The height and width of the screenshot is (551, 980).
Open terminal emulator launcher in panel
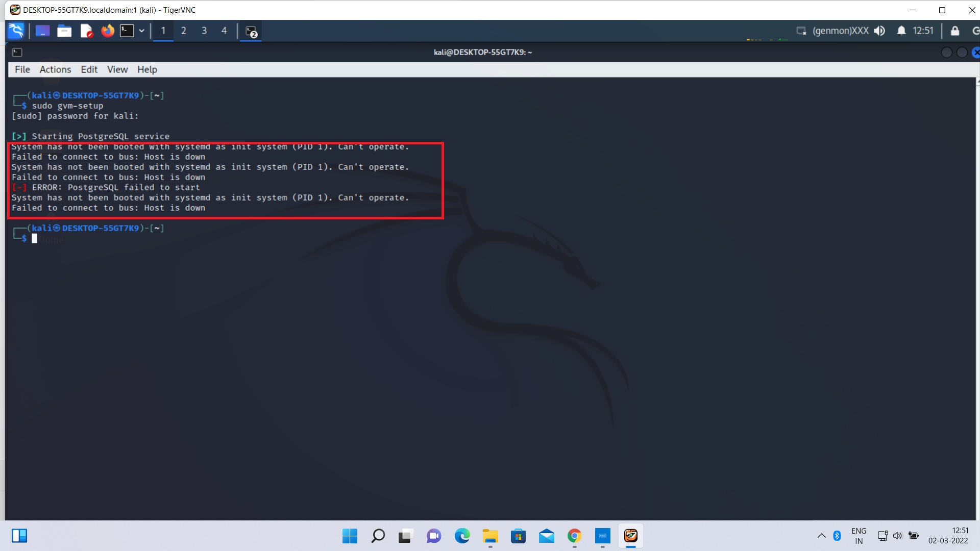tap(127, 31)
